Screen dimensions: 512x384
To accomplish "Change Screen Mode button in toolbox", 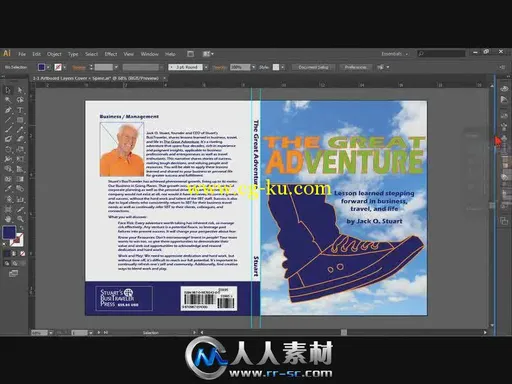I will click(x=13, y=274).
